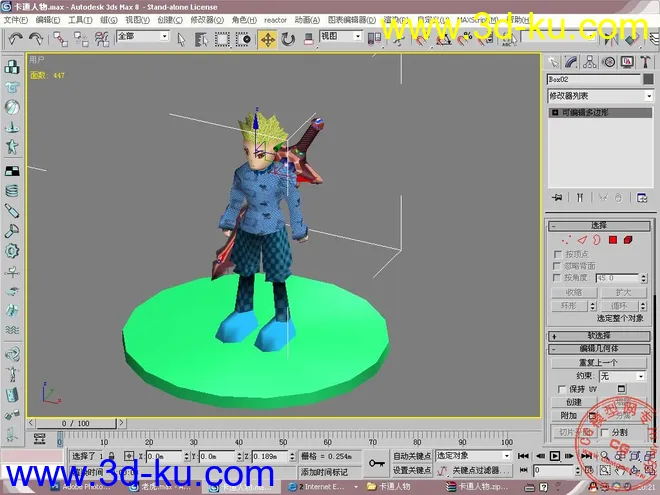This screenshot has height=495, width=660.
Task: Click the 0 / 100 time slider
Action: tap(76, 424)
